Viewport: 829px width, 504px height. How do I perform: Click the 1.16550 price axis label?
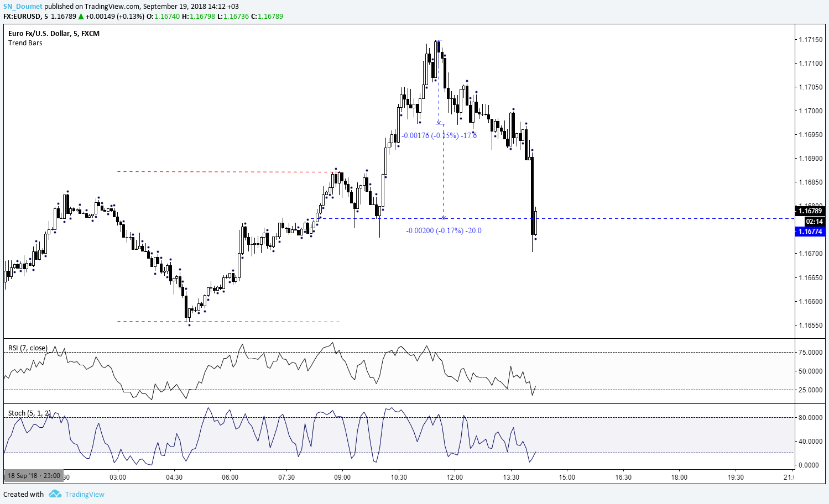[810, 326]
